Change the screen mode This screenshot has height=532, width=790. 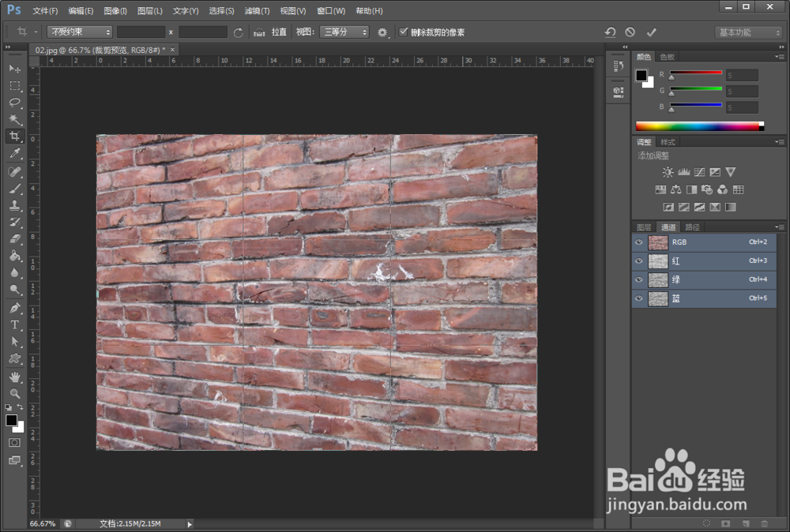pos(14,460)
